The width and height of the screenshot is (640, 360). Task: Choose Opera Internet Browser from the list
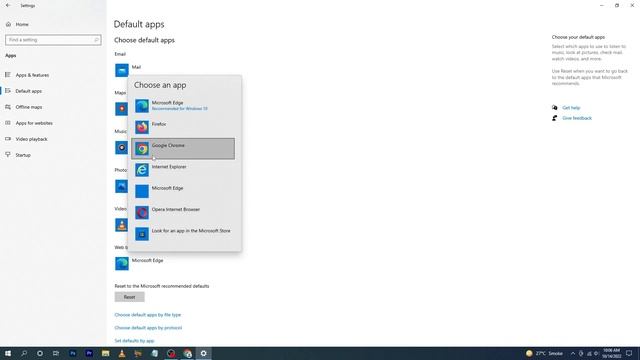pyautogui.click(x=183, y=212)
